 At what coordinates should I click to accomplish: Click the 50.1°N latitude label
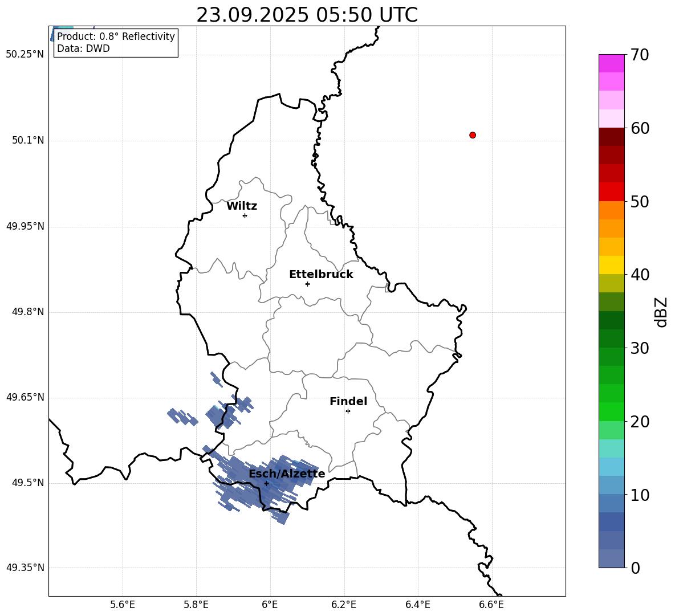(28, 140)
